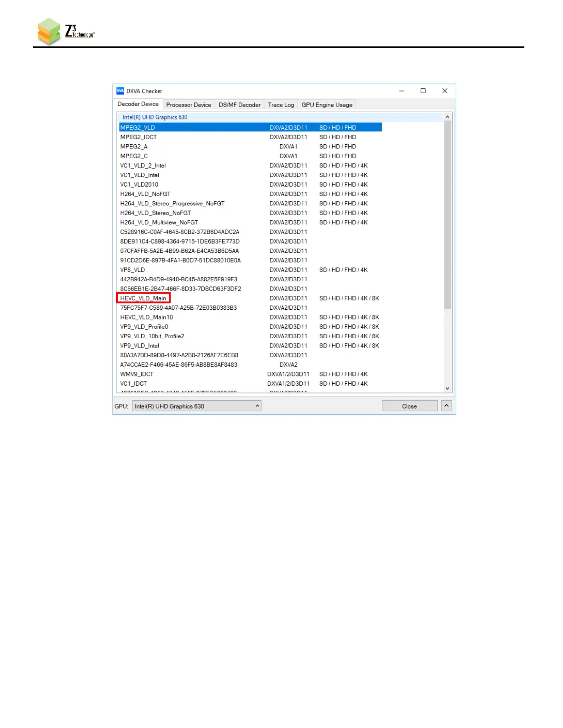Viewport: 563px width, 728px height.
Task: Open the GPU Engine Usage tab
Action: 327,105
